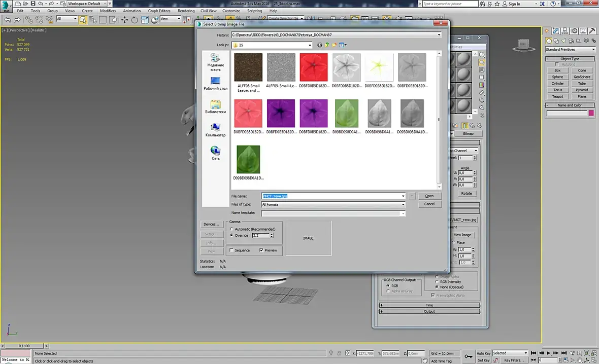Click the Open button in file dialog
599x364 pixels.
click(429, 196)
